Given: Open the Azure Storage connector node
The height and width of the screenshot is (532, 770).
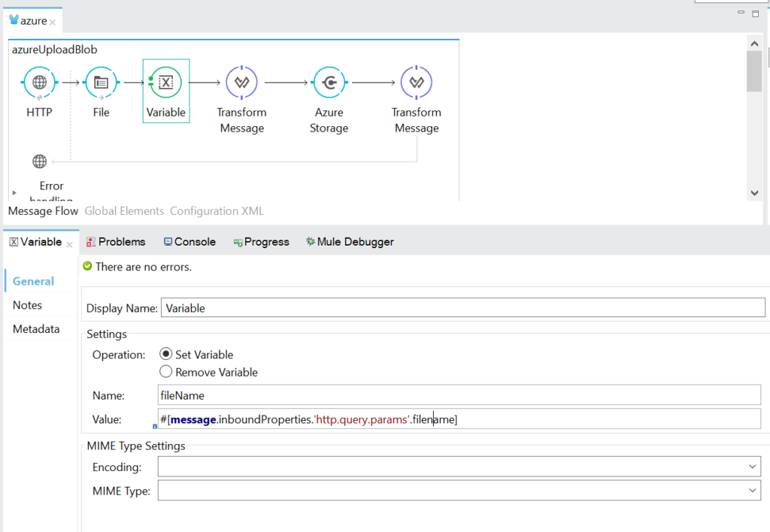Looking at the screenshot, I should pyautogui.click(x=329, y=83).
